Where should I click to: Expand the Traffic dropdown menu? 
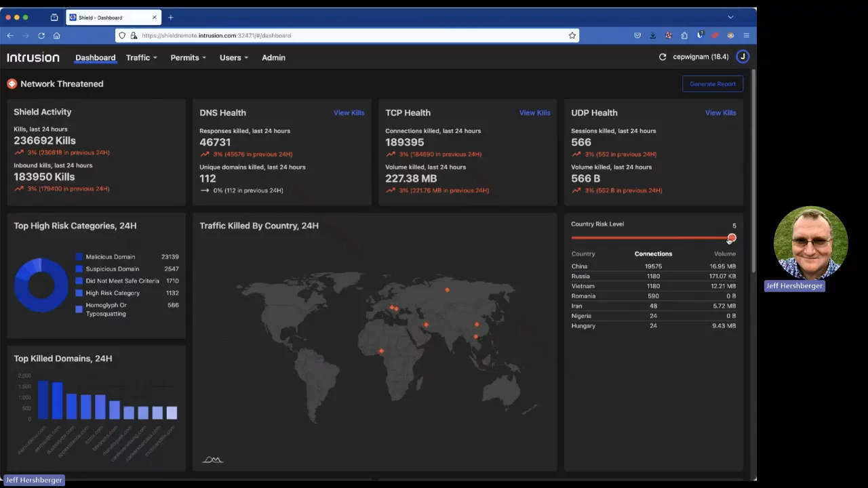[141, 58]
